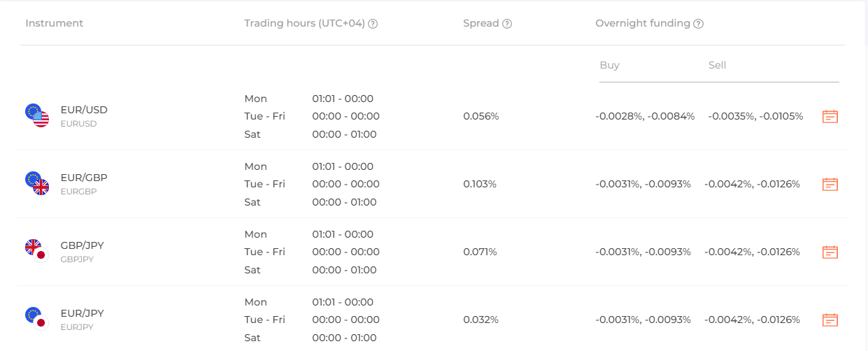Click the EUR/USD flag pair icon
868x351 pixels.
coord(37,116)
